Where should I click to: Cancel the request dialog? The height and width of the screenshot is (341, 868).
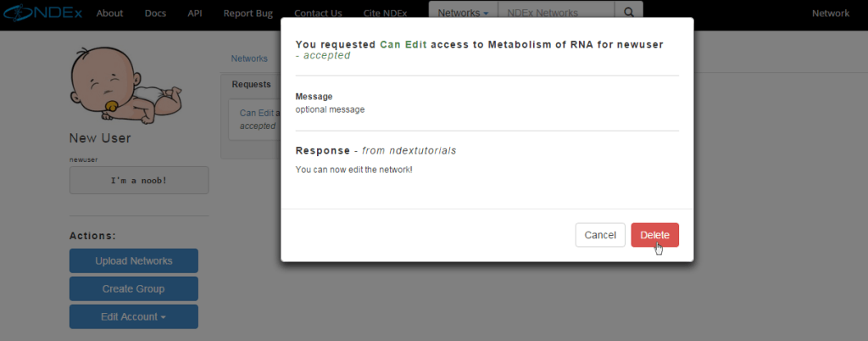click(600, 235)
